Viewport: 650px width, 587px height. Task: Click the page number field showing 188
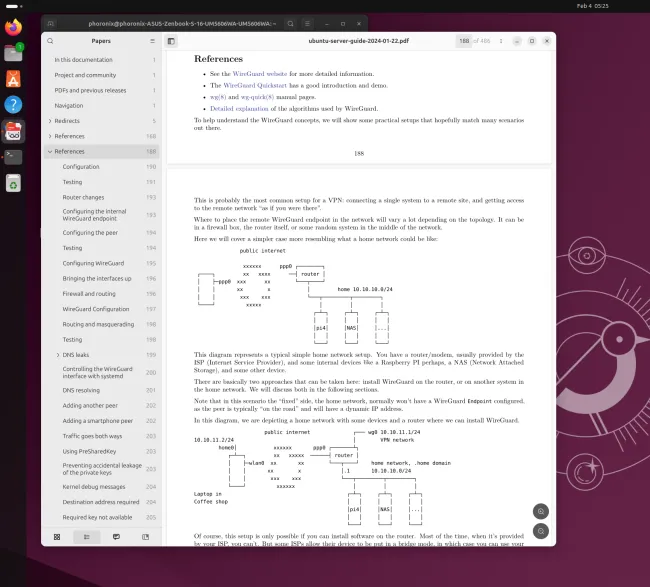[464, 41]
